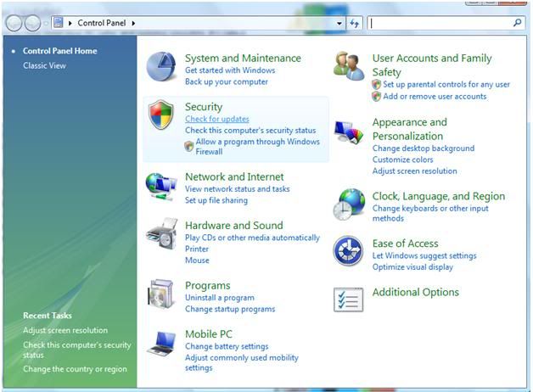Open the Programs software box icon

click(x=160, y=294)
